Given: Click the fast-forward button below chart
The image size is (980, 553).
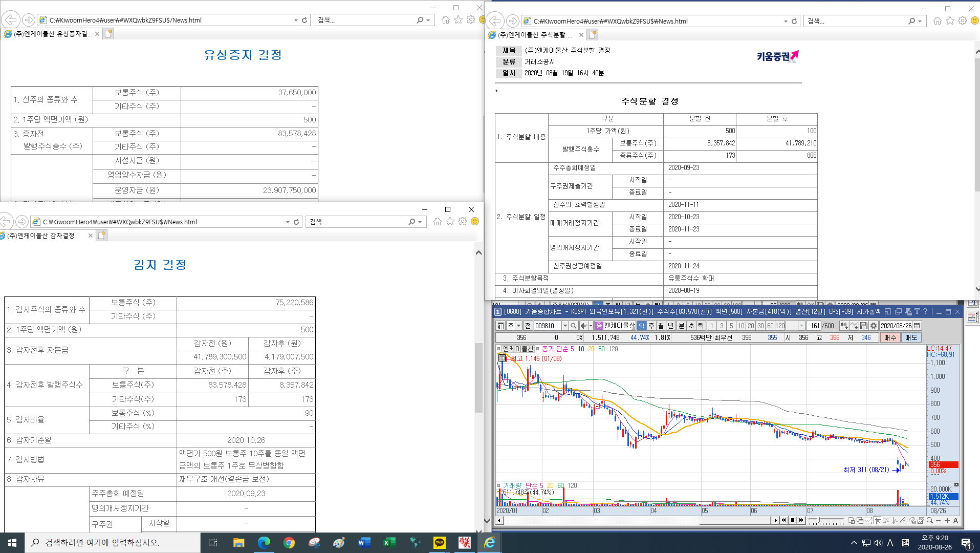Looking at the screenshot, I should [x=801, y=520].
